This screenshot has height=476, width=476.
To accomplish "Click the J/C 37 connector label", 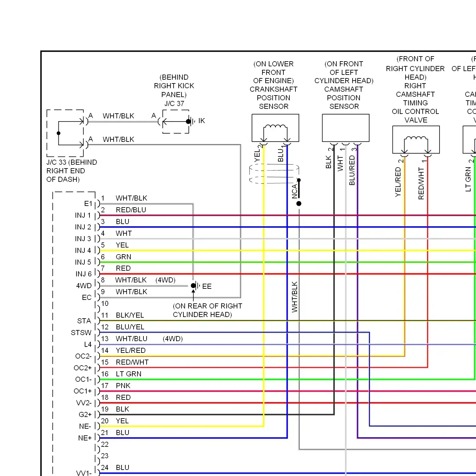I will [x=174, y=104].
